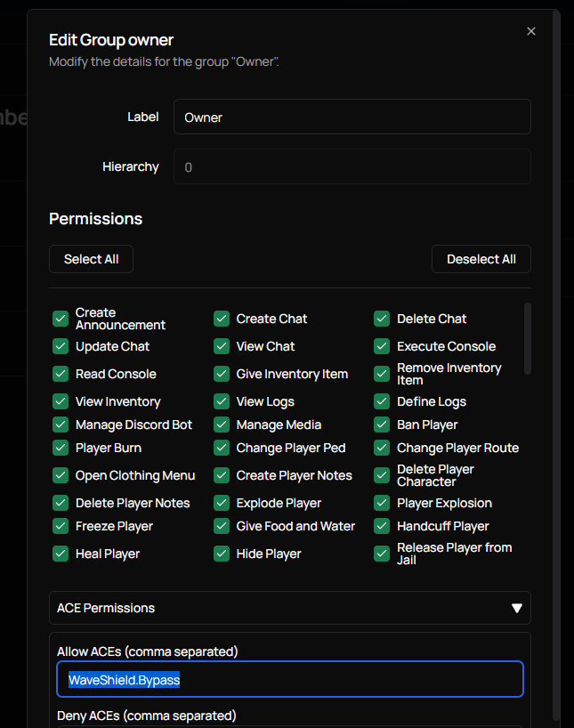The image size is (574, 728).
Task: Toggle the Player Burn checkbox
Action: pos(61,448)
